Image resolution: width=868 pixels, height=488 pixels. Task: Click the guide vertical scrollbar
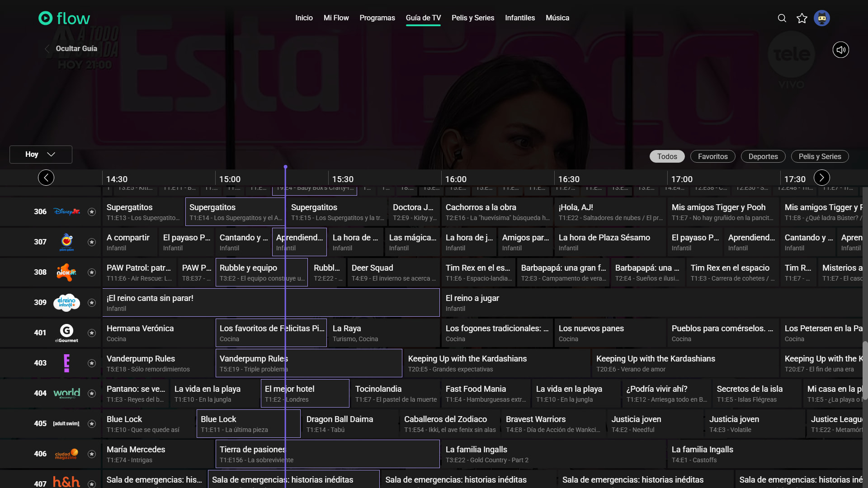pyautogui.click(x=865, y=371)
